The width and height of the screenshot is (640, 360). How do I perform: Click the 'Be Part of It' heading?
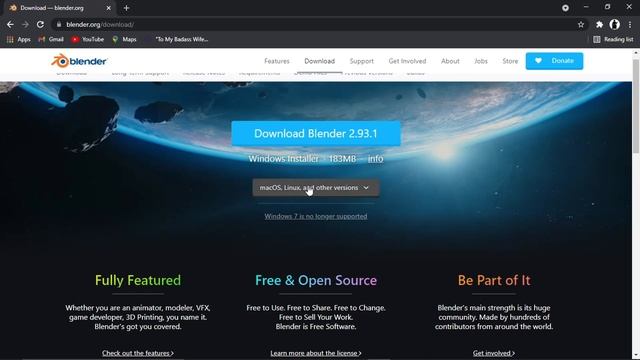click(494, 280)
